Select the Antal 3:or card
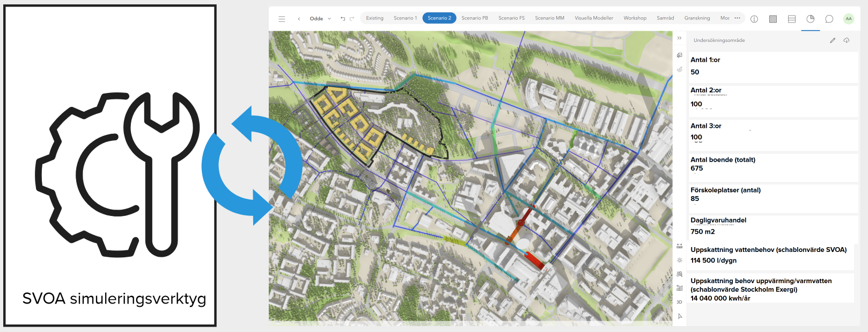The image size is (868, 332). (773, 135)
